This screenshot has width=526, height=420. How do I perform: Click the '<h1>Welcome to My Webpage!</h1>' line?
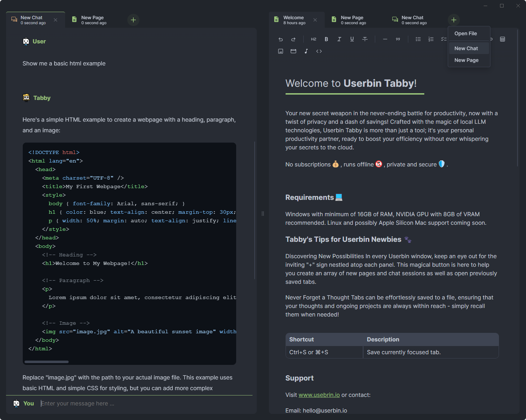coord(95,263)
